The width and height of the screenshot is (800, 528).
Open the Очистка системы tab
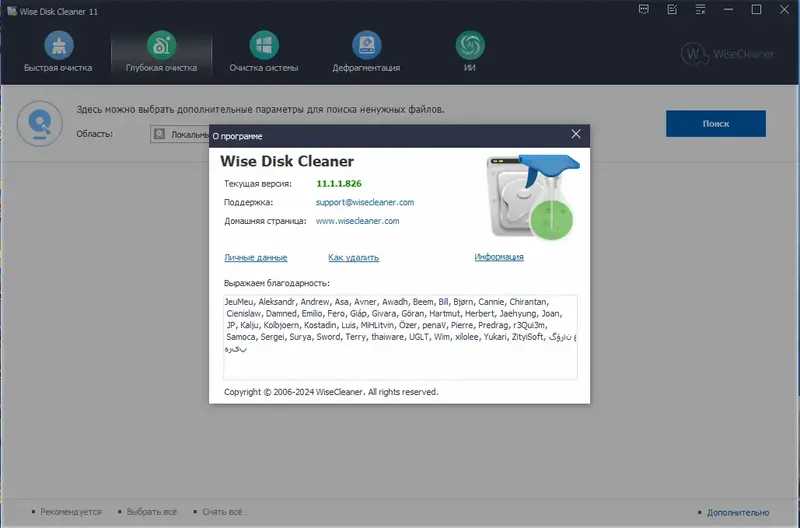click(264, 52)
